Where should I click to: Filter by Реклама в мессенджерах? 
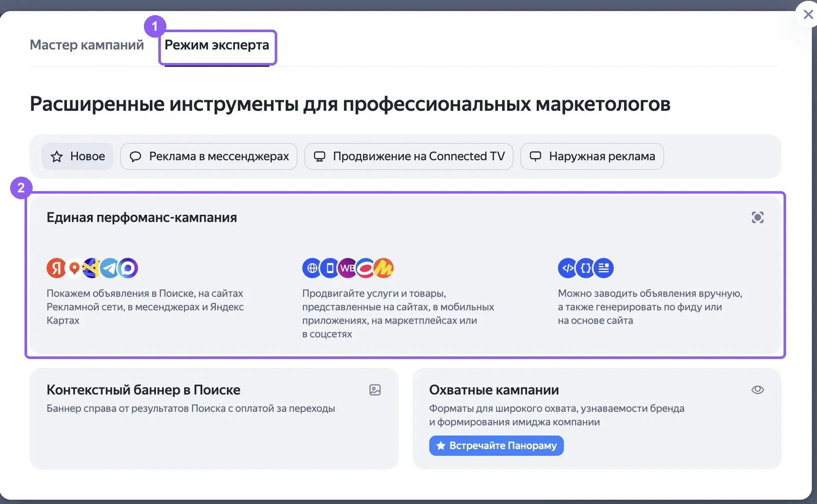[x=209, y=156]
